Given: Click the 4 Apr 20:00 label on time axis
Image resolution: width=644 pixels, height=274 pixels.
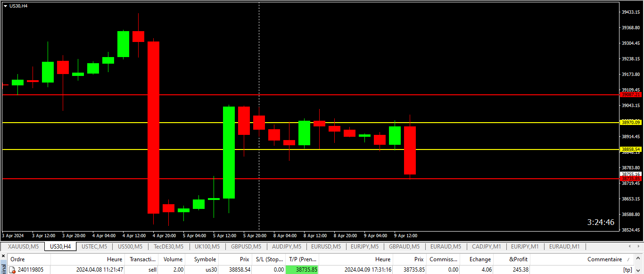Looking at the screenshot, I should [164, 235].
